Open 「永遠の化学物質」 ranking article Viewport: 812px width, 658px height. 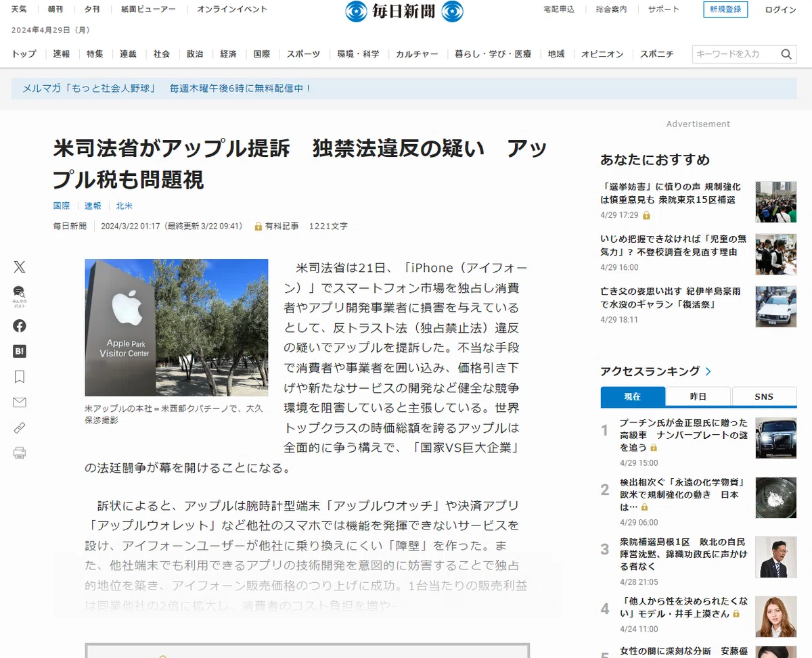682,494
